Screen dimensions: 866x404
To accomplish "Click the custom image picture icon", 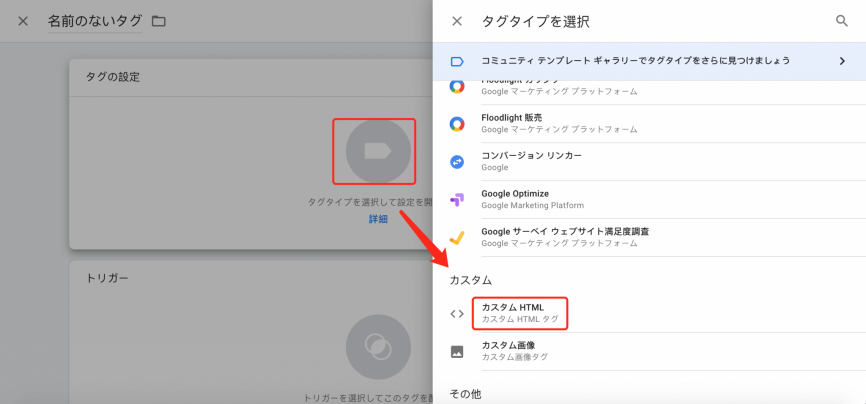I will (x=457, y=351).
